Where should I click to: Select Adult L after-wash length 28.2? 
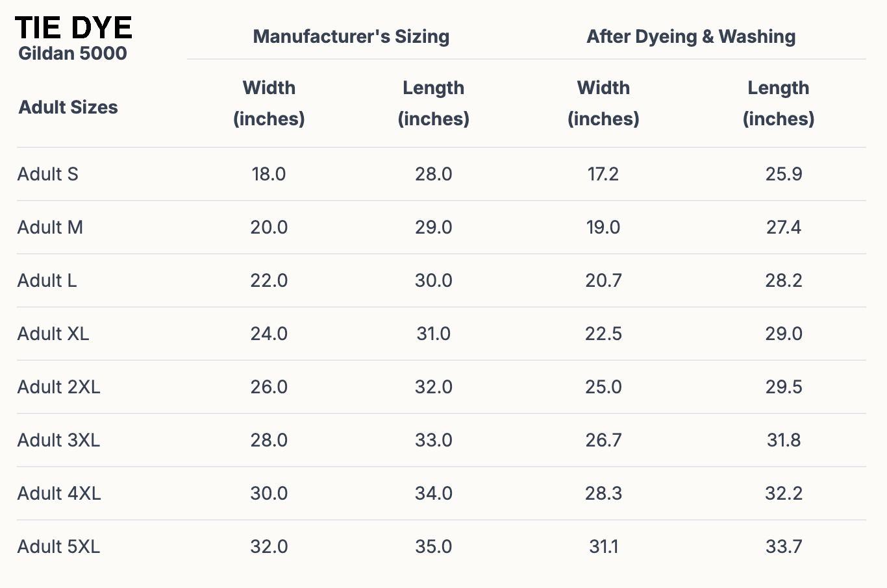tap(784, 280)
